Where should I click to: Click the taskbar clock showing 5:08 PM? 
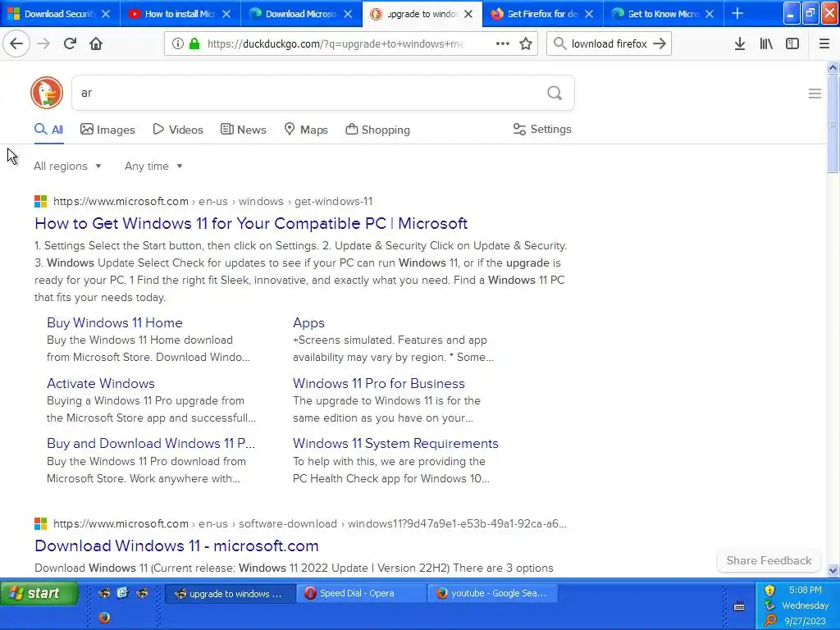(806, 590)
